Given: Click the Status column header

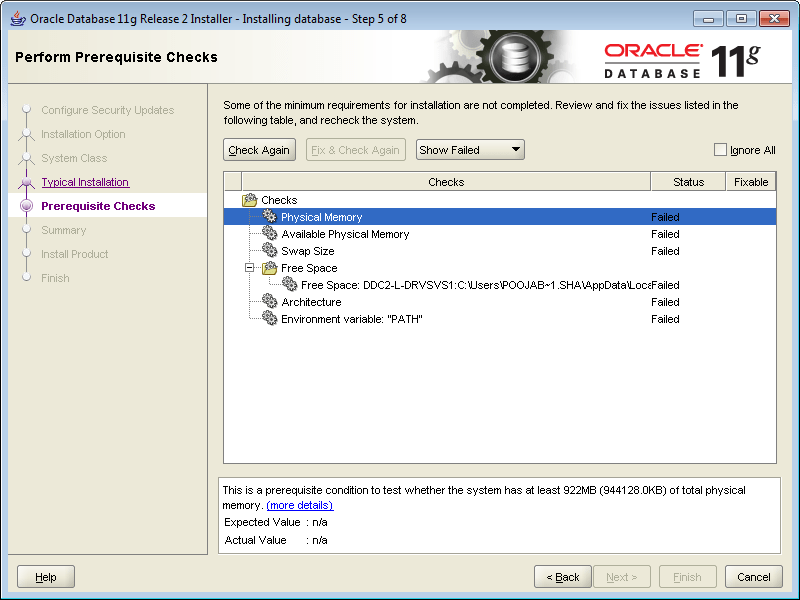Looking at the screenshot, I should (x=688, y=182).
